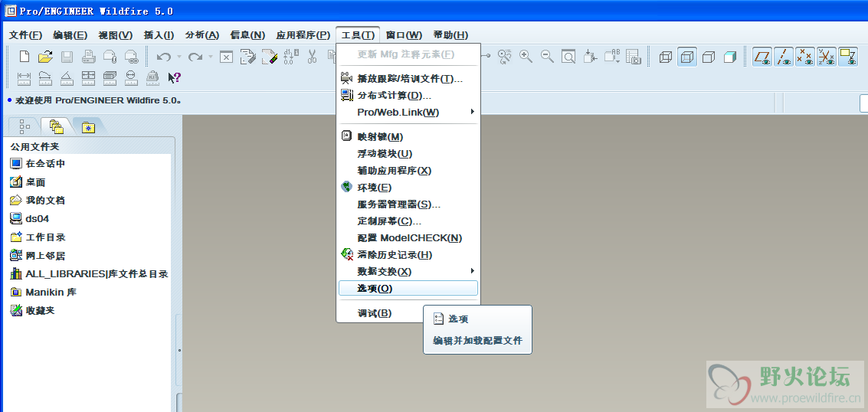Viewport: 868px width, 412px height.
Task: Click the regenerate d1 dimension values icon
Action: 291,57
